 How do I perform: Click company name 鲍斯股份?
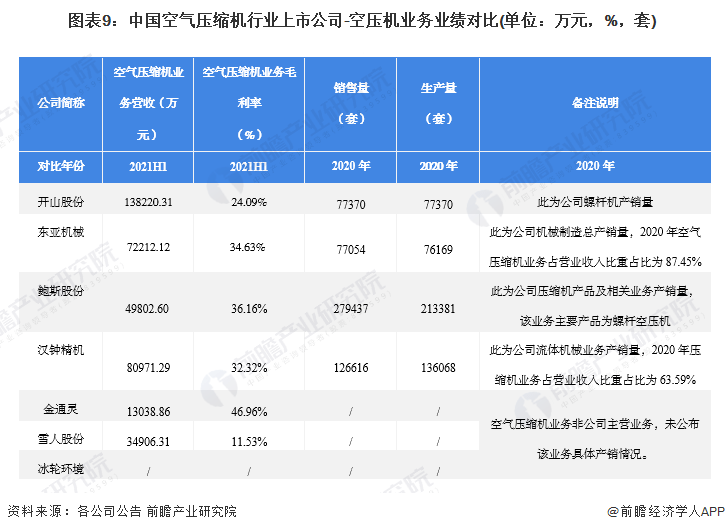pos(61,291)
